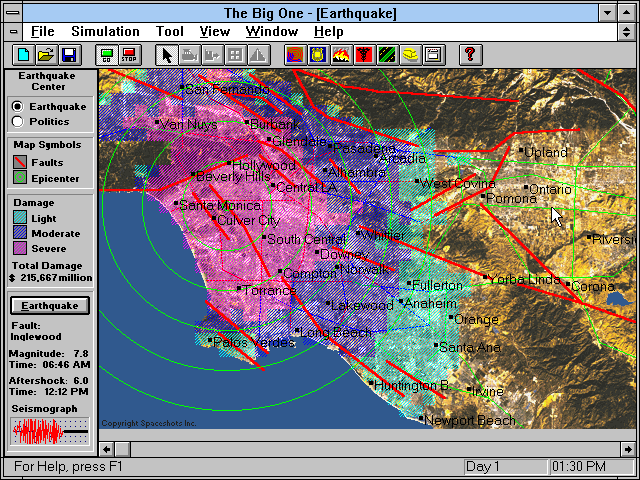Open the Simulation menu
Viewport: 640px width, 480px height.
point(106,32)
